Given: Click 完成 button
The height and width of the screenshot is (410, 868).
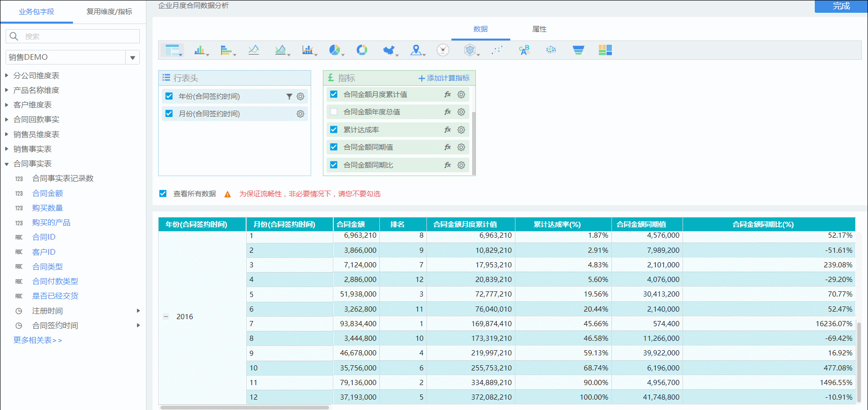Looking at the screenshot, I should tap(841, 6).
